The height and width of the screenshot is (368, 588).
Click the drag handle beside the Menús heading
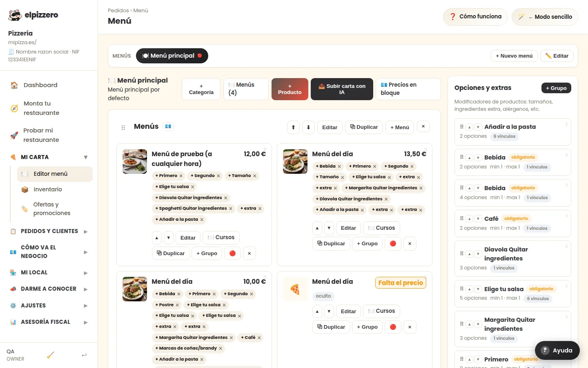tap(123, 128)
